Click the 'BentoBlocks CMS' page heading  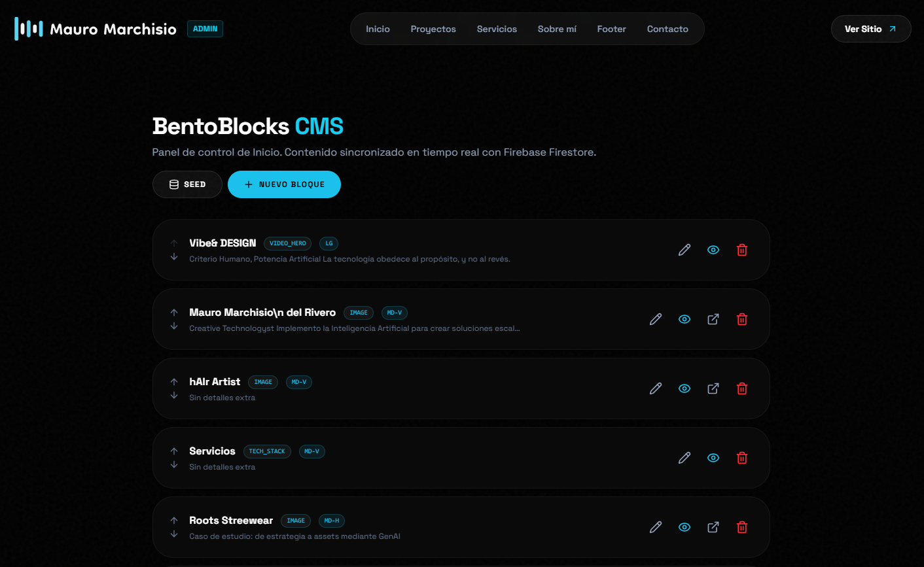click(x=248, y=126)
